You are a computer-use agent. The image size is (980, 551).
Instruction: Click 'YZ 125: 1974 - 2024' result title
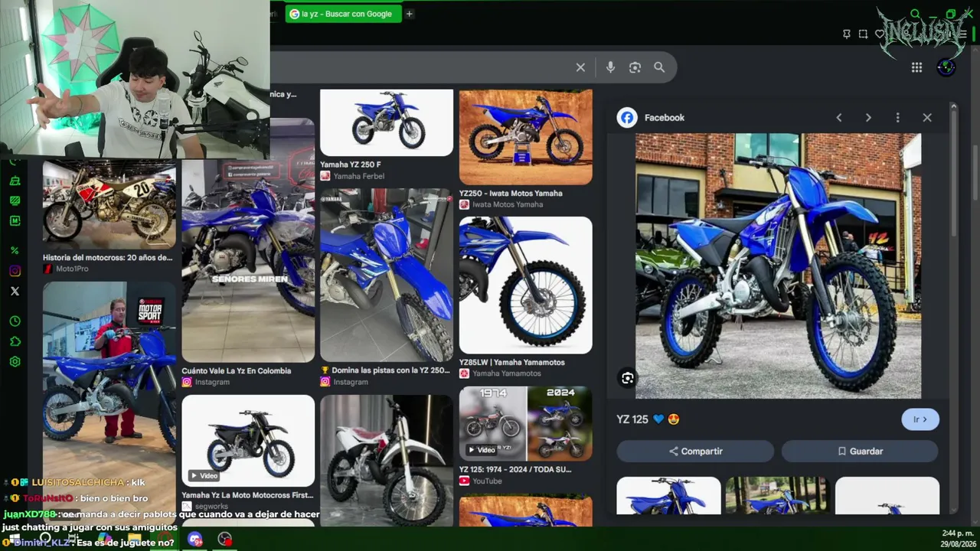[515, 470]
